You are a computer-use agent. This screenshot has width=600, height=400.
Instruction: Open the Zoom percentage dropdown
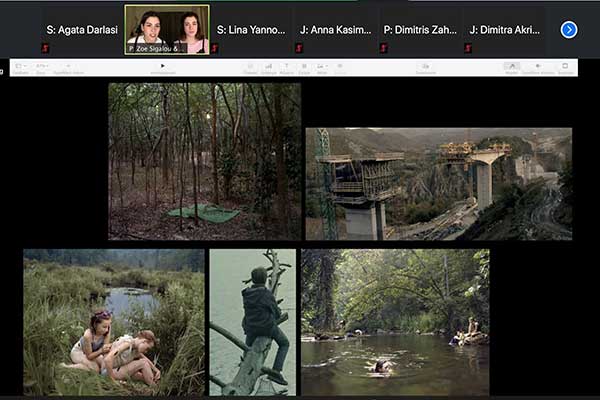(x=41, y=67)
